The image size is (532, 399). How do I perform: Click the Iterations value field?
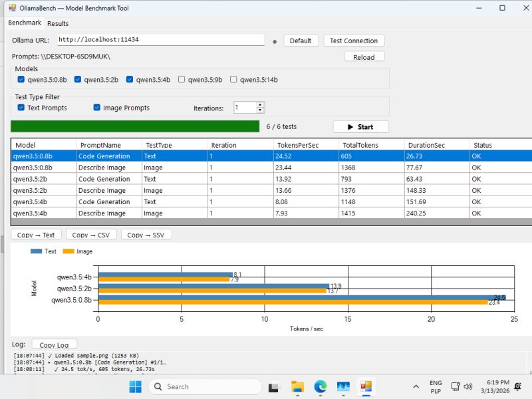(245, 108)
